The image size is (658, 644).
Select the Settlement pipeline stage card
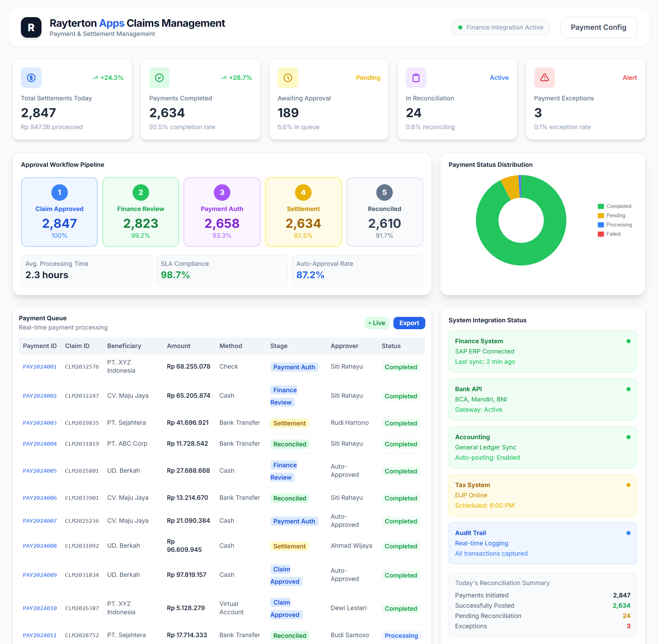[x=303, y=212]
